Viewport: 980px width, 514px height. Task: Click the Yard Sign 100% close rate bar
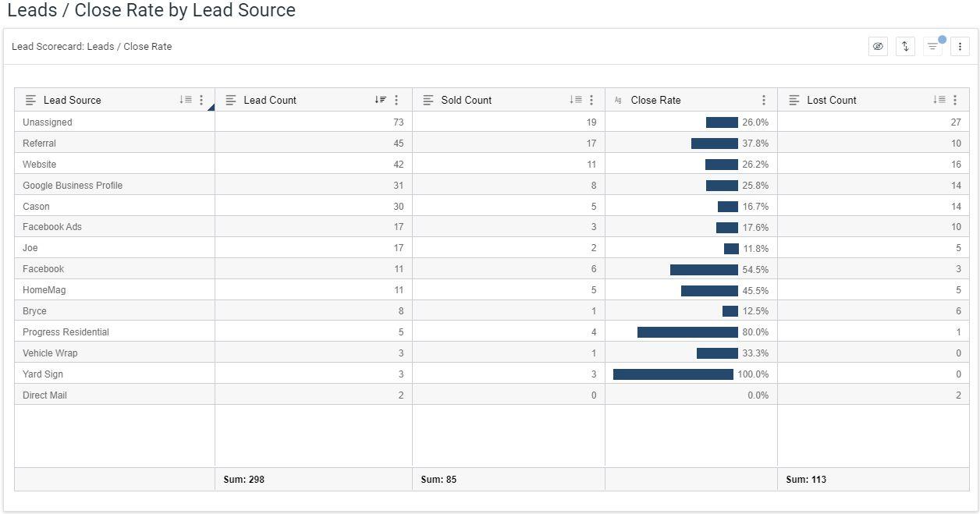(673, 374)
